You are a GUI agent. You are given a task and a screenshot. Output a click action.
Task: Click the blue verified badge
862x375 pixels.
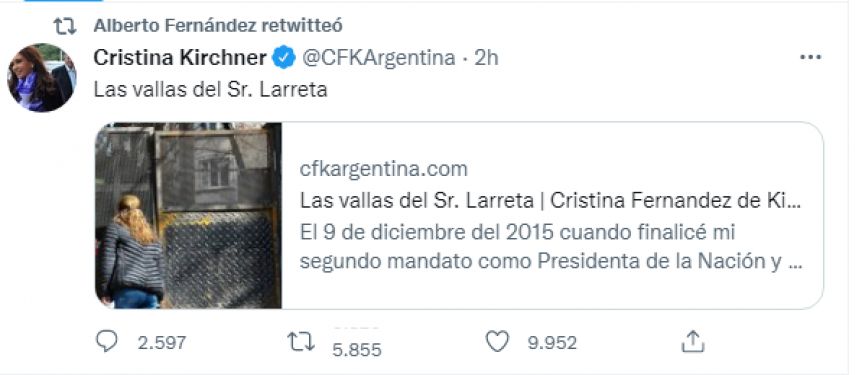coord(284,58)
